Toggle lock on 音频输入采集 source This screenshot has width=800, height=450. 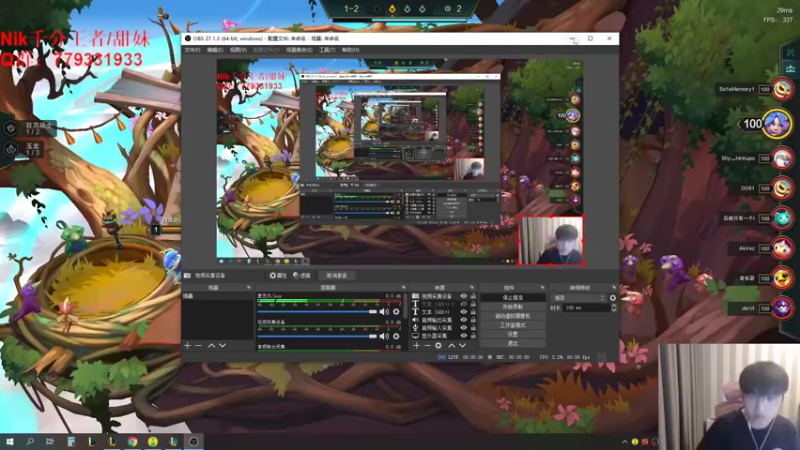click(473, 328)
